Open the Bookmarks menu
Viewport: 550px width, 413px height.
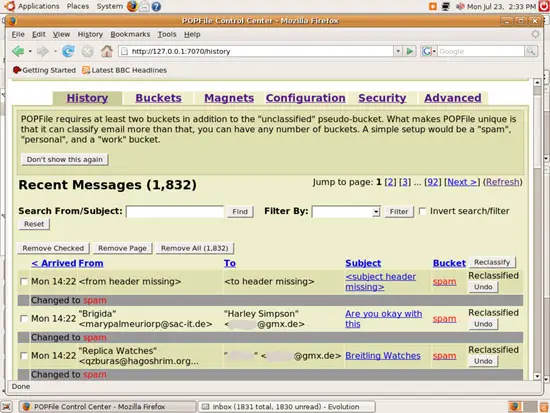point(130,34)
